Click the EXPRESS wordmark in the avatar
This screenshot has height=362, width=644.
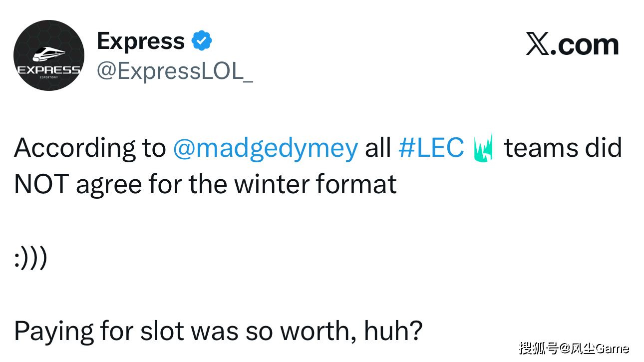48,69
